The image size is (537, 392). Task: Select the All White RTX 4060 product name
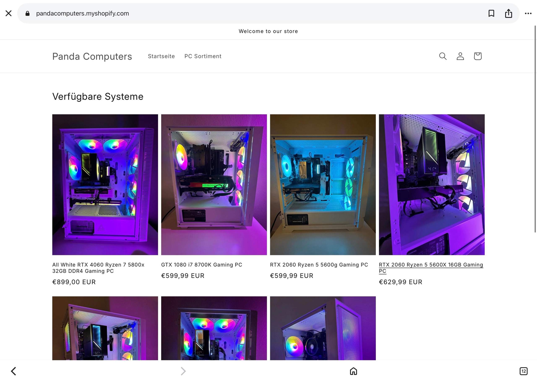pos(98,268)
